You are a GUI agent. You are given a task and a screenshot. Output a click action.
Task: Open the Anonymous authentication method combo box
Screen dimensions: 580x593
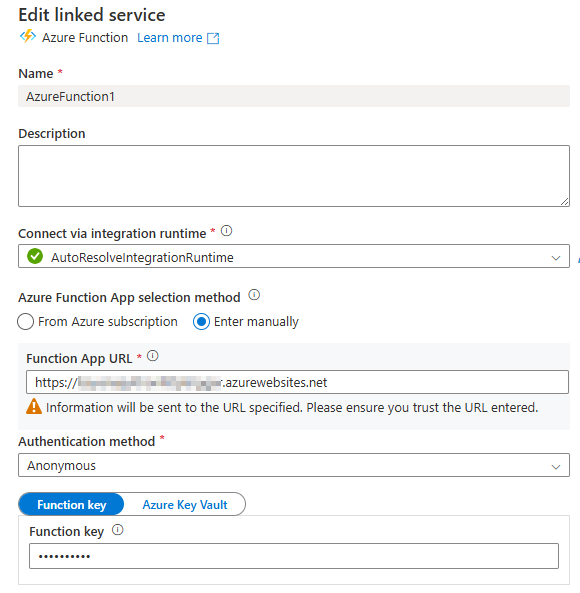tap(294, 465)
